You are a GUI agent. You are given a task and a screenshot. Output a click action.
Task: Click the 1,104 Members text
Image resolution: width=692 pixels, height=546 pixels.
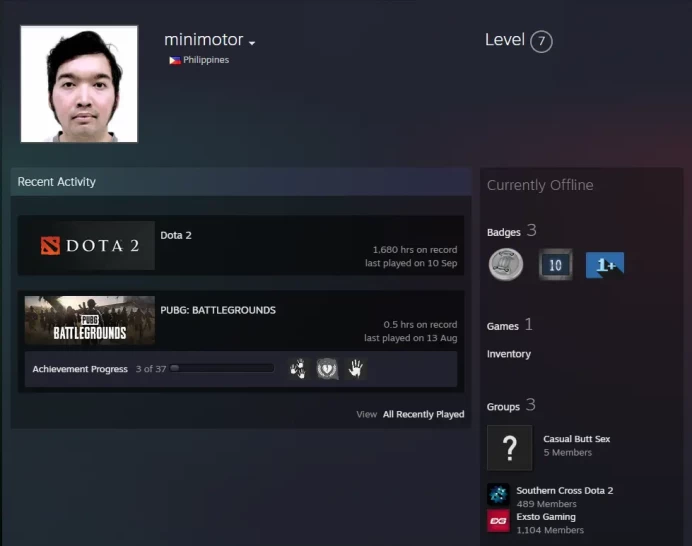pyautogui.click(x=550, y=530)
